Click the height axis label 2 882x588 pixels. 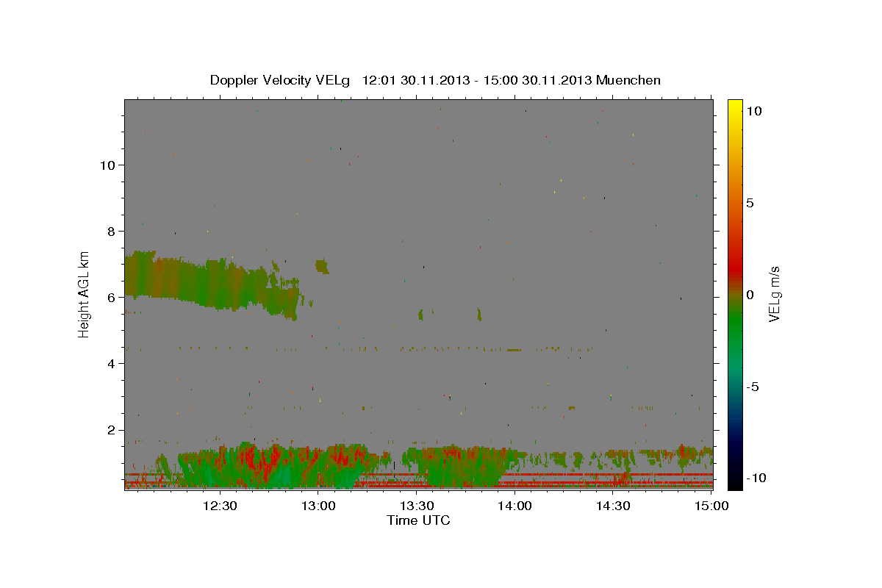point(112,430)
